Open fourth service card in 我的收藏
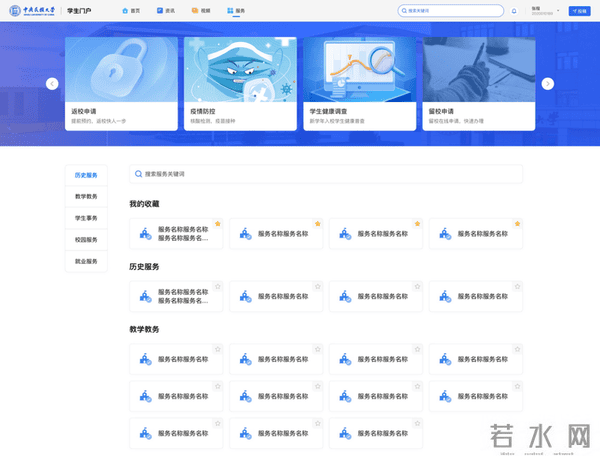Viewport: 600px width, 456px height. 476,234
